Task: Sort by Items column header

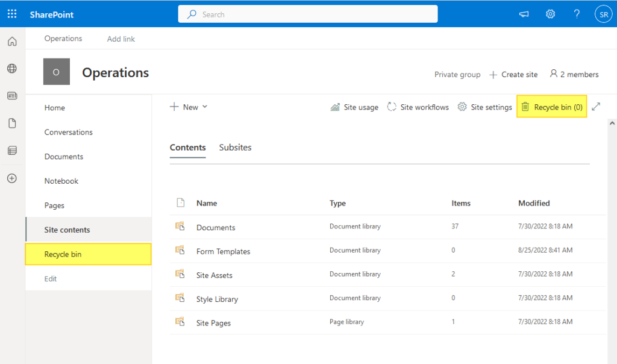Action: 461,203
